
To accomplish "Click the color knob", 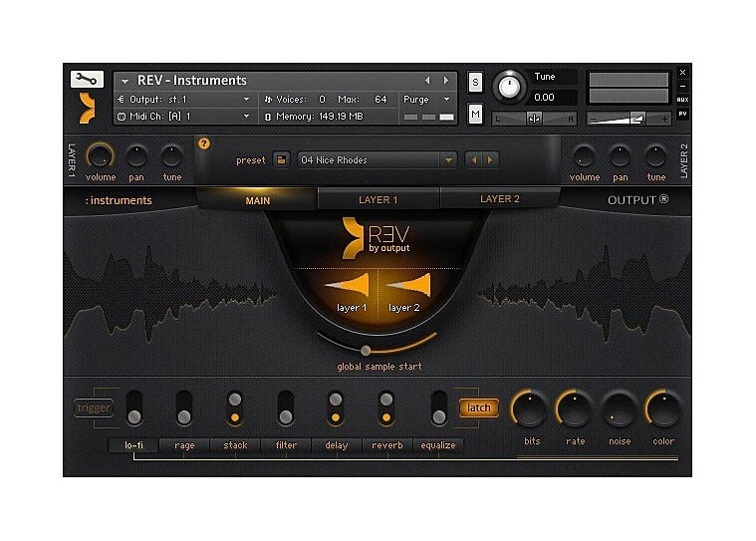I will tap(664, 408).
